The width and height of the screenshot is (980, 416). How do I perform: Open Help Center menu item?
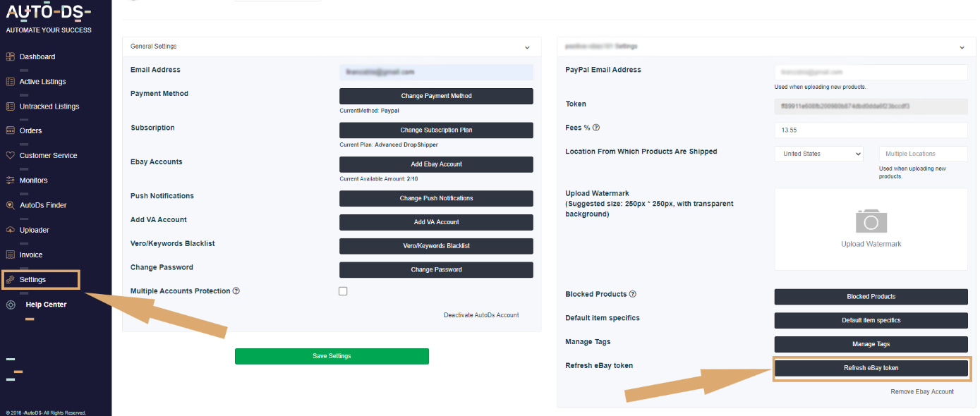46,305
